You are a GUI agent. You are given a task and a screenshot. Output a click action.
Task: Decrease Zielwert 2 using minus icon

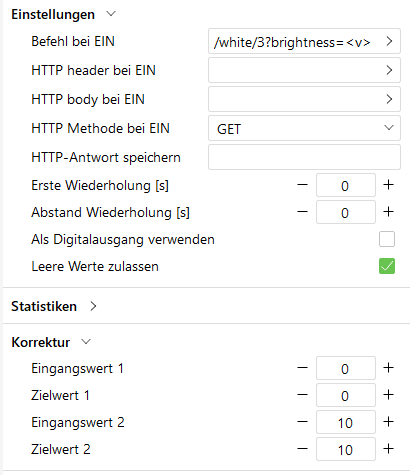pos(302,449)
